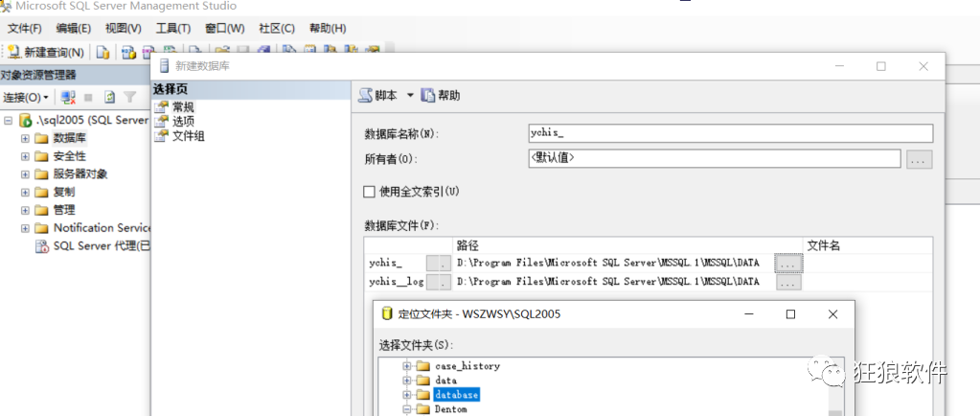Select the Dentom folder row
Image resolution: width=980 pixels, height=416 pixels.
pyautogui.click(x=450, y=409)
